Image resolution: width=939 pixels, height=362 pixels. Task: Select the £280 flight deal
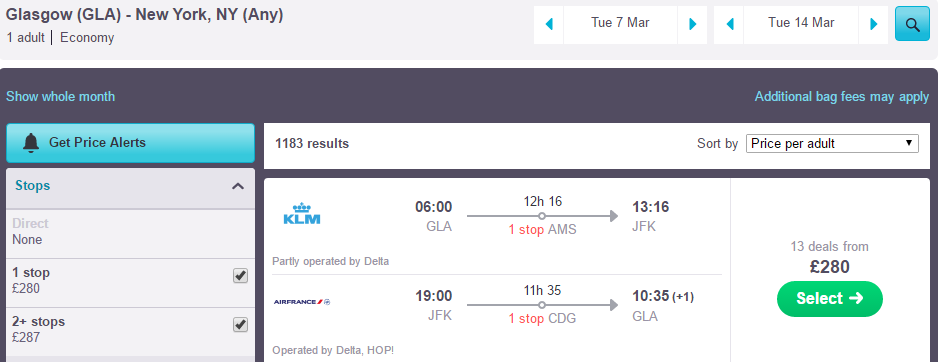829,298
